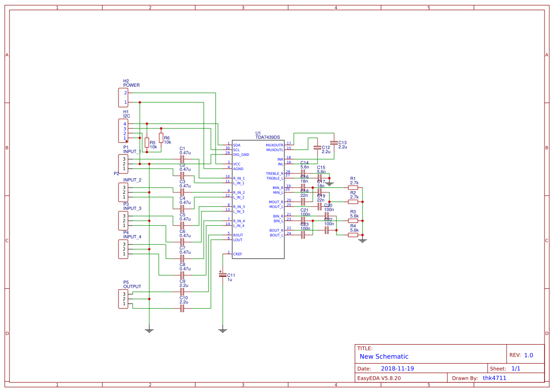Pick the R4 5.6k resistor symbol
554x392 pixels.
click(x=353, y=235)
